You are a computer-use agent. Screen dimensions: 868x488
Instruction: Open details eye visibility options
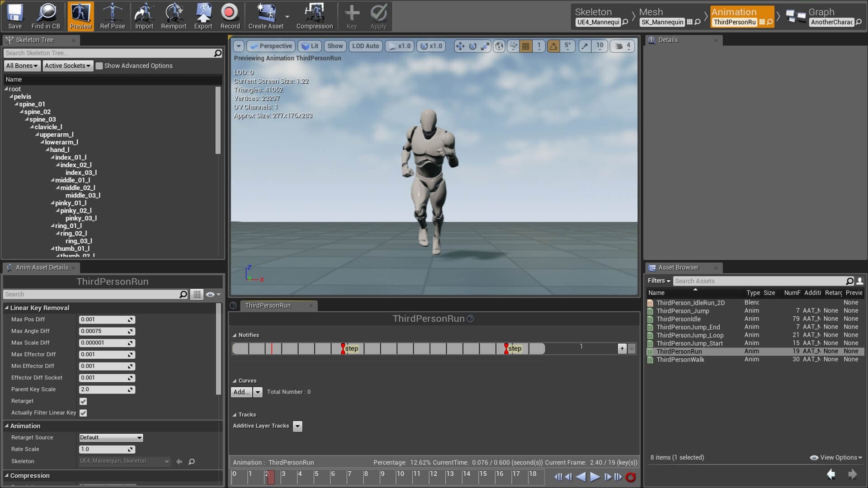[x=213, y=295]
